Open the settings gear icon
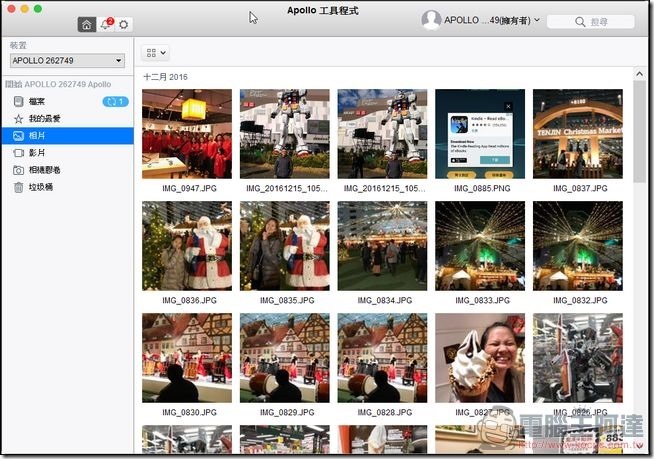Image resolution: width=654 pixels, height=459 pixels. (x=123, y=25)
